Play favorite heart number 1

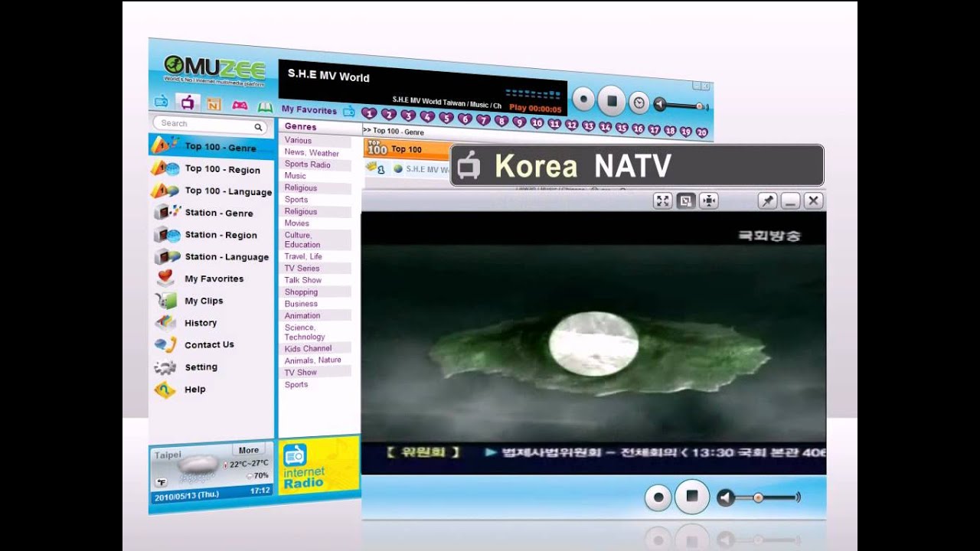point(369,113)
